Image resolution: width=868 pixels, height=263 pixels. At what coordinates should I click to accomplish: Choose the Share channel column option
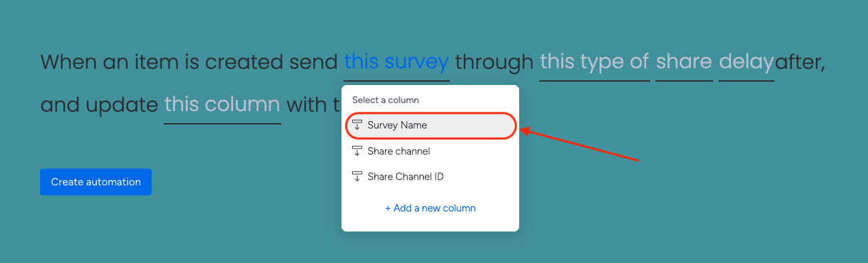click(430, 151)
